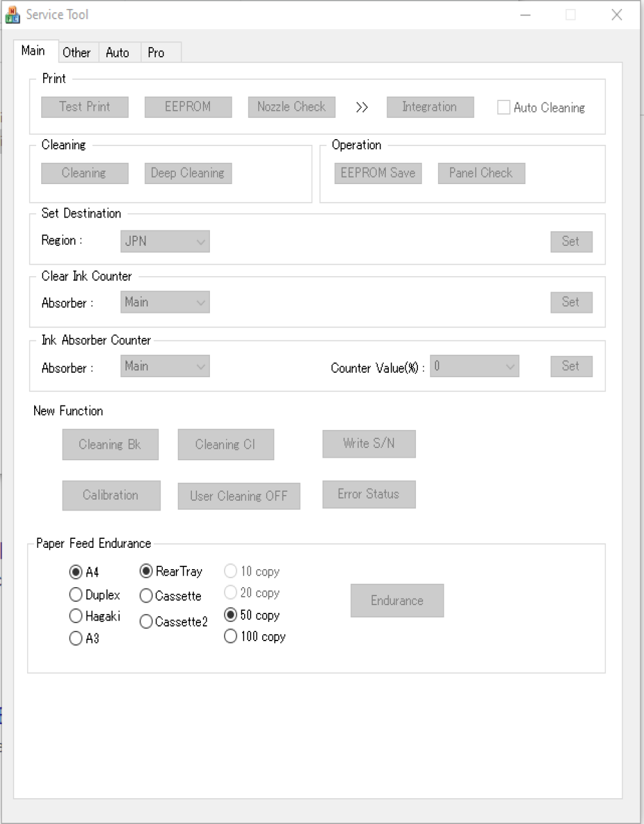Click the Deep Cleaning button

coord(188,173)
